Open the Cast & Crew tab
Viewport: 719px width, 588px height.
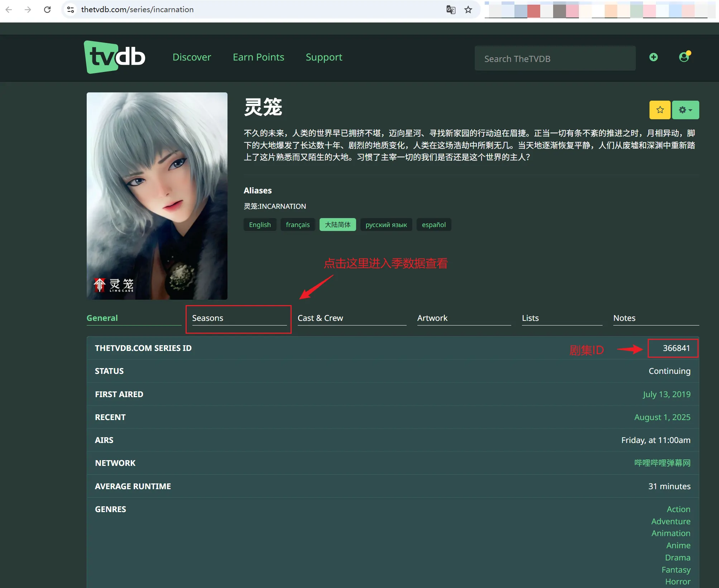tap(320, 318)
